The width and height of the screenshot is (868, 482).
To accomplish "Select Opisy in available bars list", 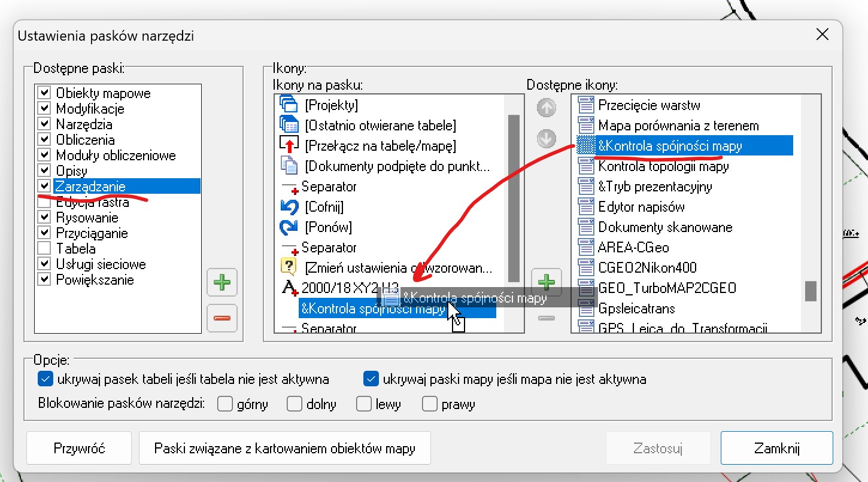I will (x=72, y=171).
